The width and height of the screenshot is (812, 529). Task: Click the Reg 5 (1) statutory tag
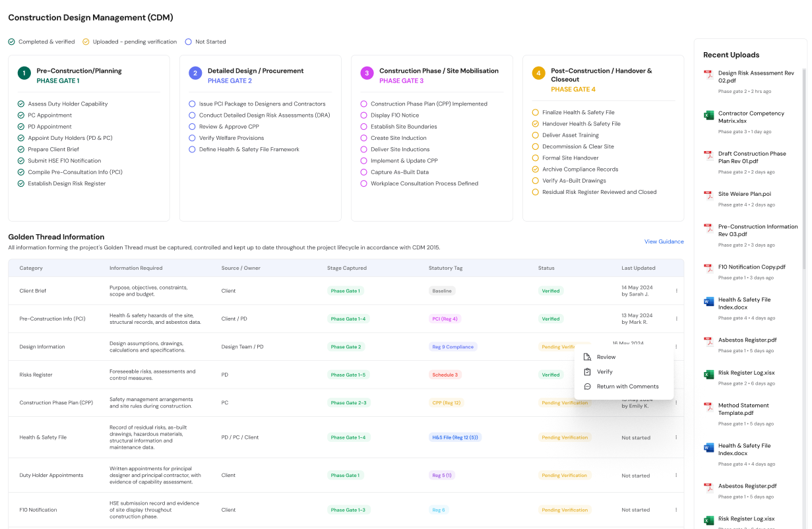[x=443, y=476]
